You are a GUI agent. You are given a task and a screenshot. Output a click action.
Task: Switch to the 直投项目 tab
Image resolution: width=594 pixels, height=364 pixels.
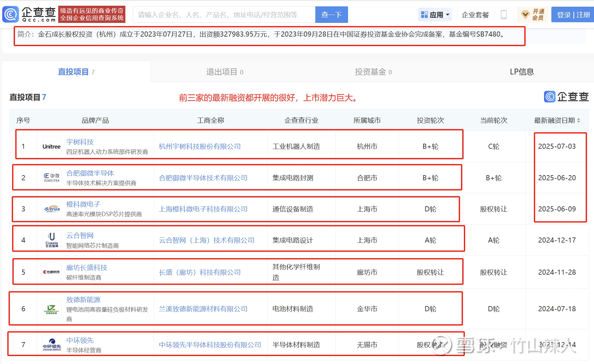tap(76, 72)
